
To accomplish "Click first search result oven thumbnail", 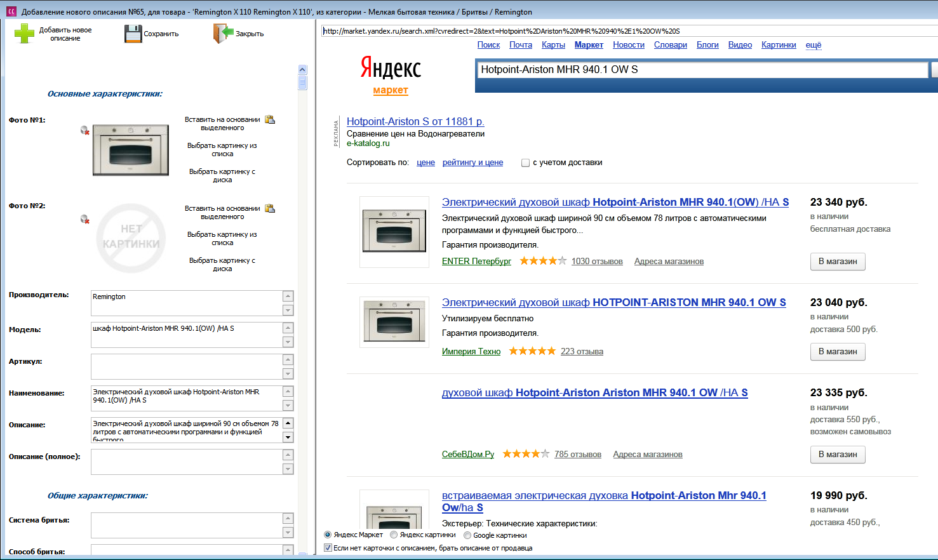I will (394, 231).
